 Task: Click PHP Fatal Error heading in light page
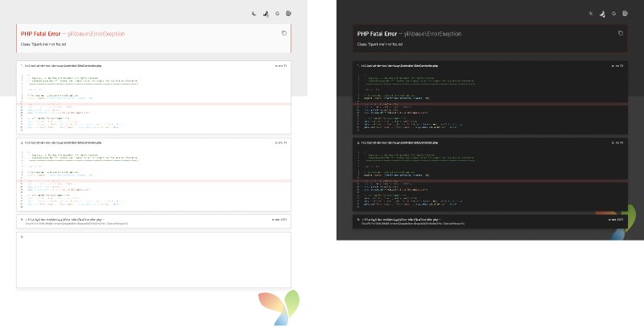pyautogui.click(x=41, y=34)
